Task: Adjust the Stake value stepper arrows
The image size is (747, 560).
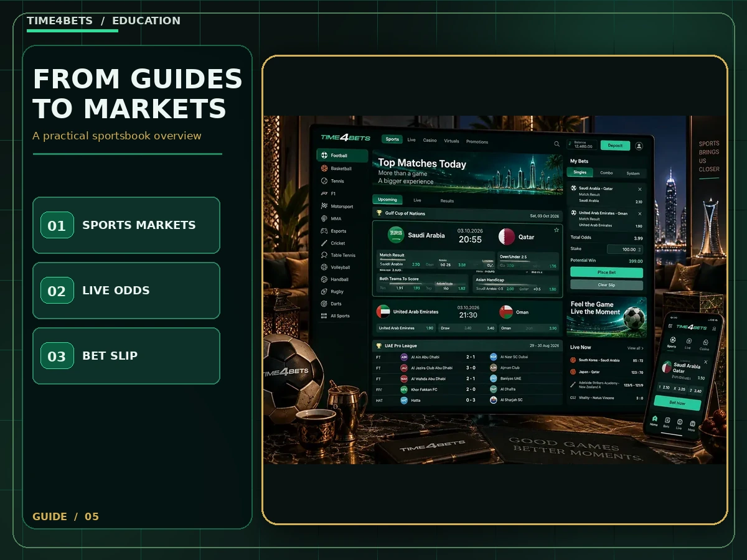Action: (x=639, y=250)
